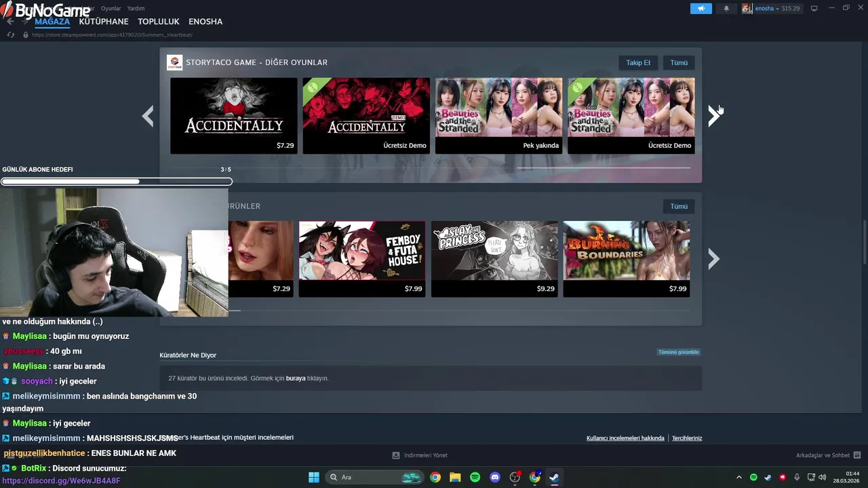Screen dimensions: 868x488
Task: Follow Storytaco with the Takip Et button
Action: (x=637, y=62)
